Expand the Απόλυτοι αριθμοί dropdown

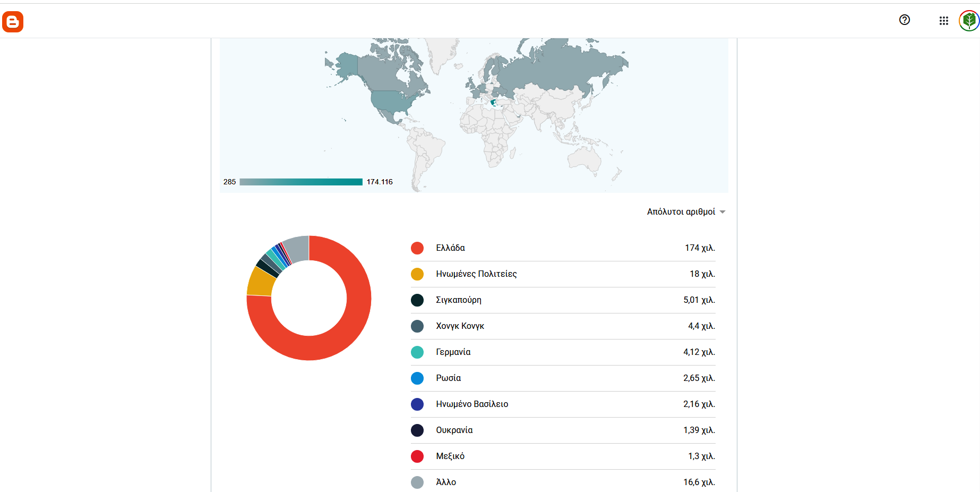pos(685,211)
